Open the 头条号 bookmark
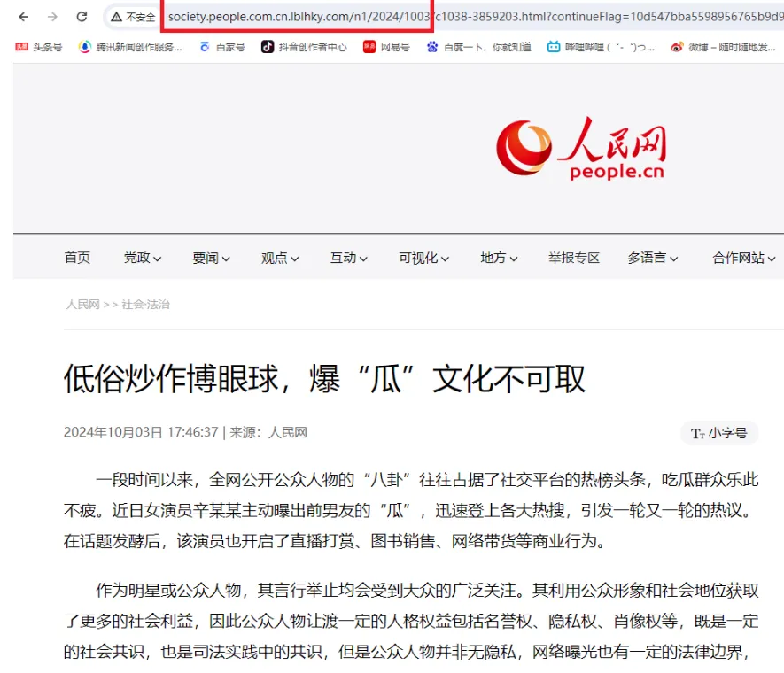The width and height of the screenshot is (784, 673). coord(39,47)
